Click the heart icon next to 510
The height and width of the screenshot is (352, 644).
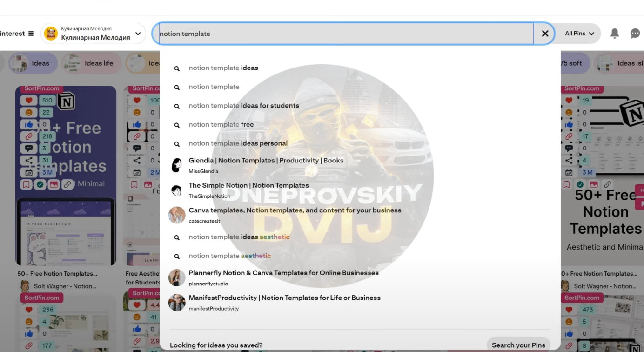pyautogui.click(x=29, y=100)
